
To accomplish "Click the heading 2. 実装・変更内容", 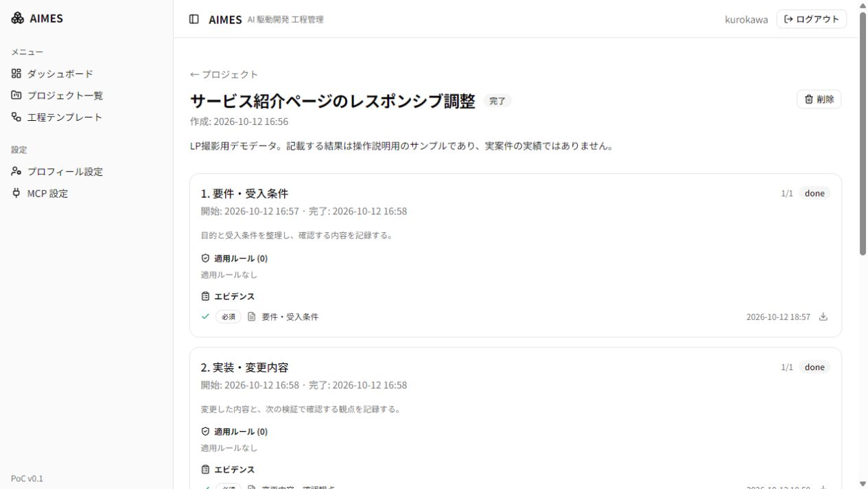I will coord(244,367).
